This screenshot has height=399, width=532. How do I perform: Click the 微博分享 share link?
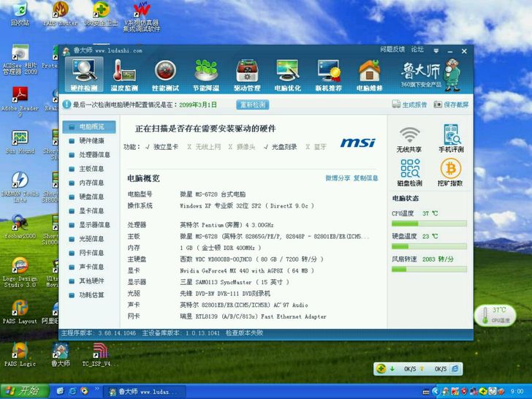pos(338,178)
